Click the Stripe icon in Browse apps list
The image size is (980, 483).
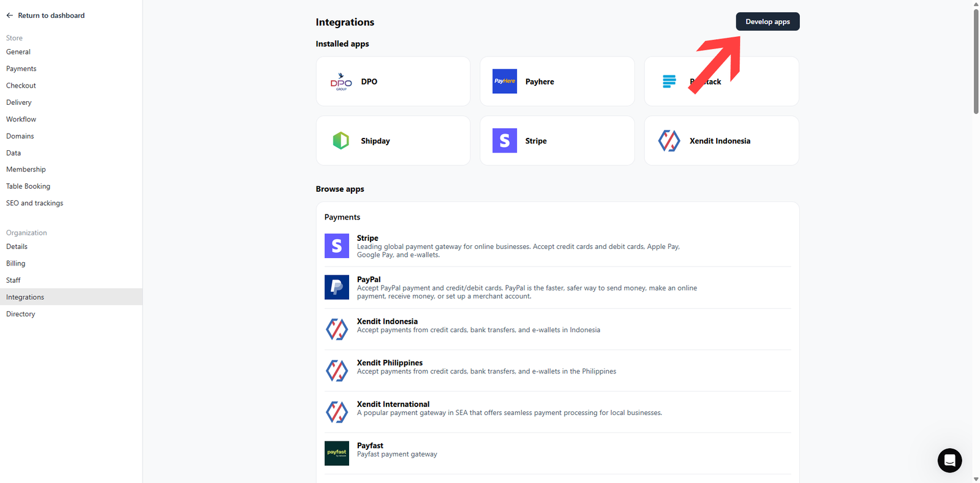click(x=337, y=246)
